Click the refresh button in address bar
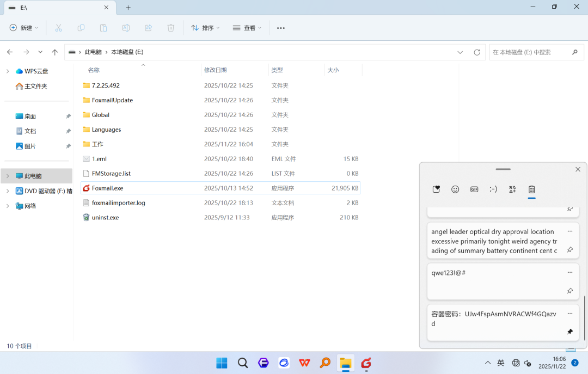 pos(476,52)
